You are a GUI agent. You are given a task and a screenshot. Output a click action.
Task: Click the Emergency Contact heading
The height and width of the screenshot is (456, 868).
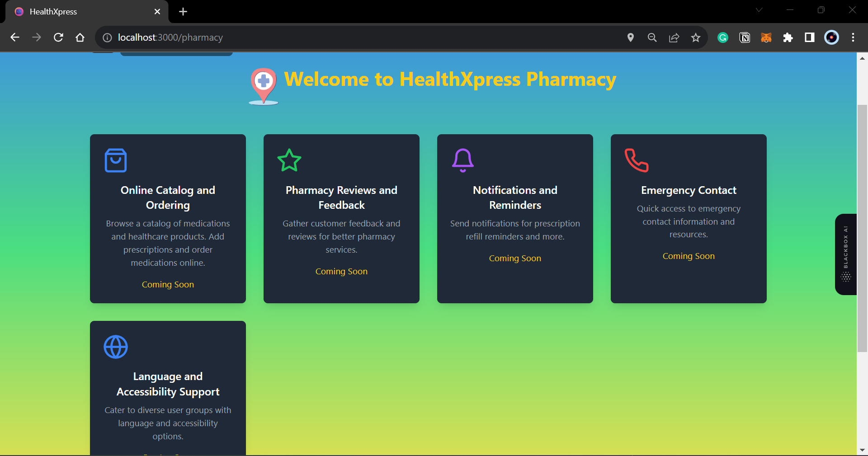pyautogui.click(x=689, y=190)
